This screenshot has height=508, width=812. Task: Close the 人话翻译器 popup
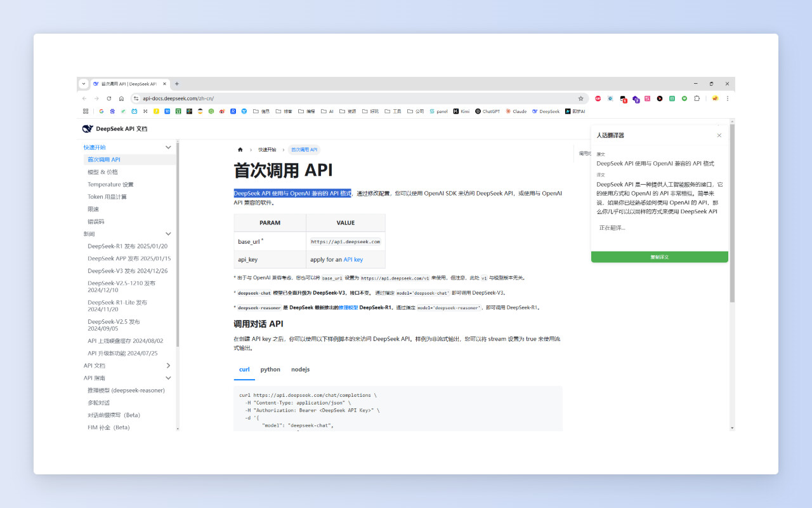pyautogui.click(x=719, y=135)
